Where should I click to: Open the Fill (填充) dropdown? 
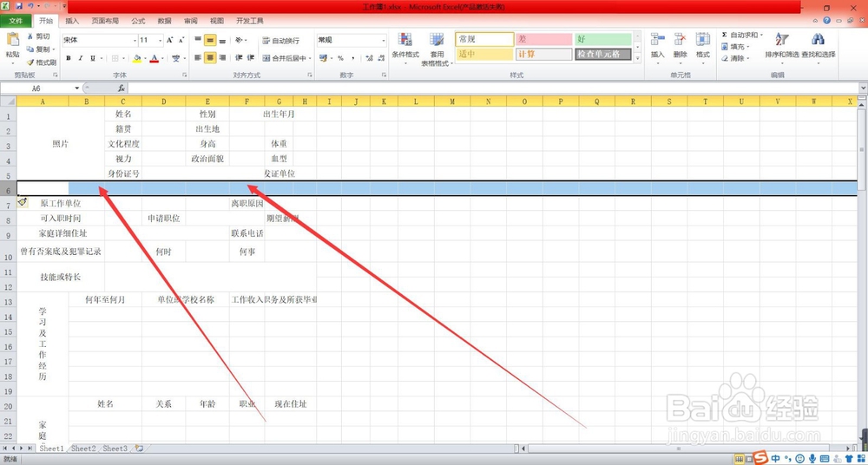pos(736,47)
